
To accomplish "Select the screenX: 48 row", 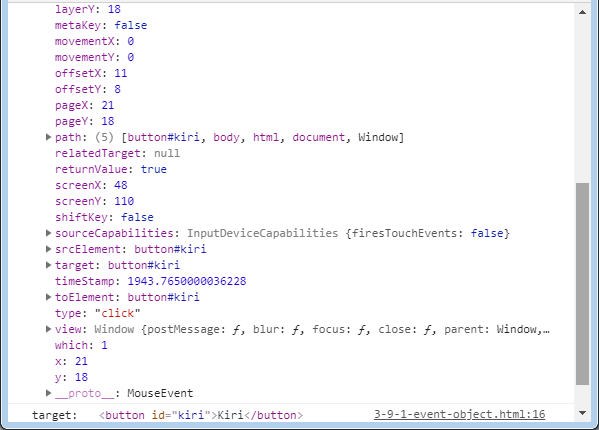I will pyautogui.click(x=91, y=185).
